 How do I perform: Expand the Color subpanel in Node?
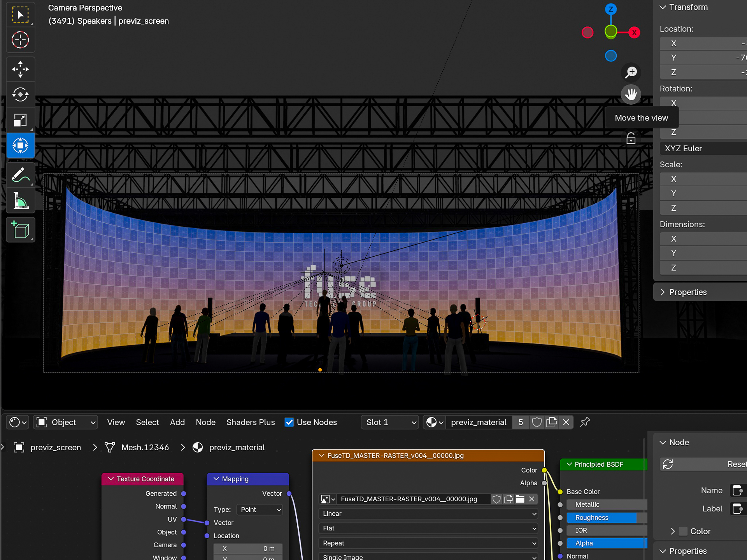[673, 531]
